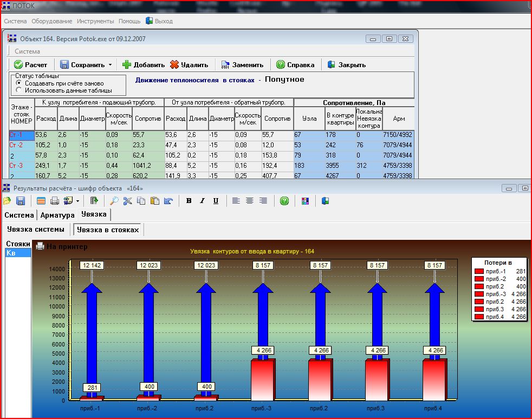Open the Оборудование menu

51,21
